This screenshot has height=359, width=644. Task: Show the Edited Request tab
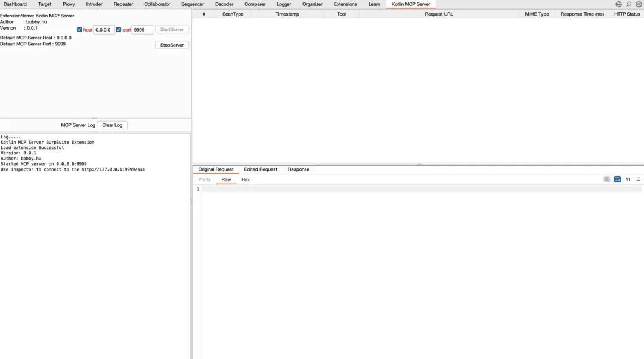[261, 169]
